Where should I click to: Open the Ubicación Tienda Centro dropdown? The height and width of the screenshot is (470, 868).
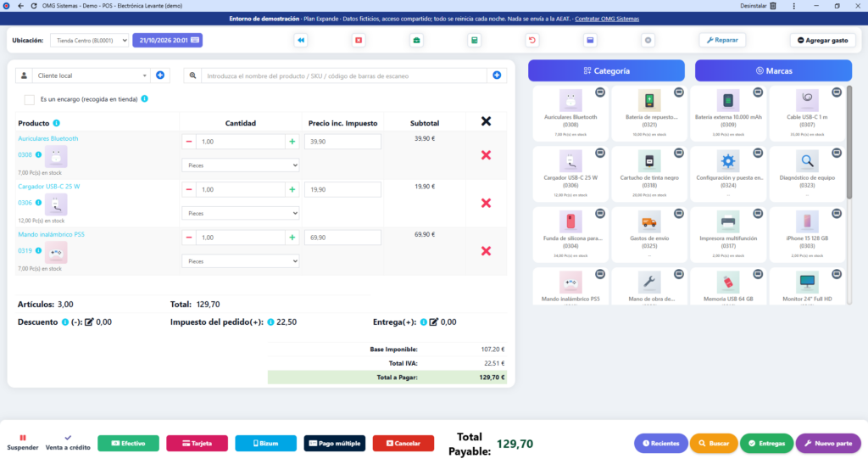[90, 41]
